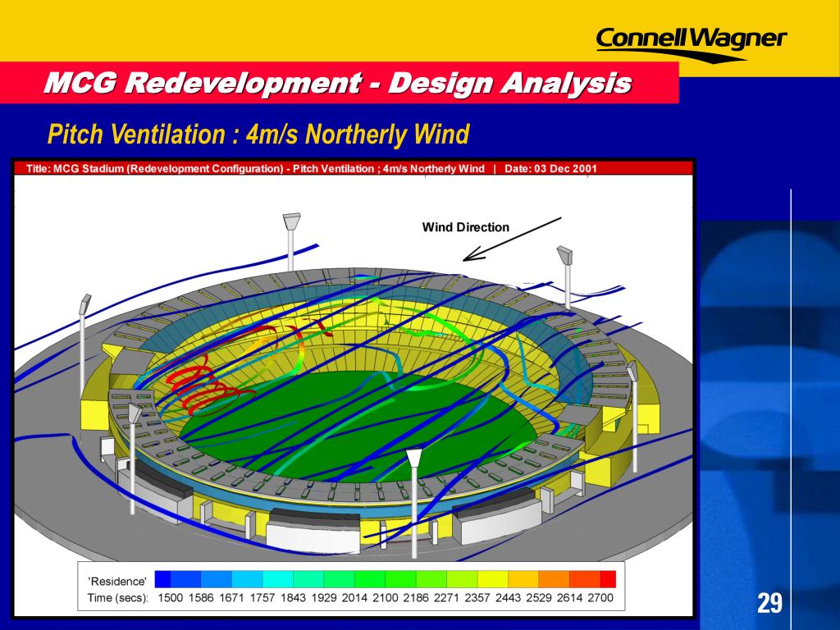
Task: Click the red chart title bar text
Action: click(311, 168)
